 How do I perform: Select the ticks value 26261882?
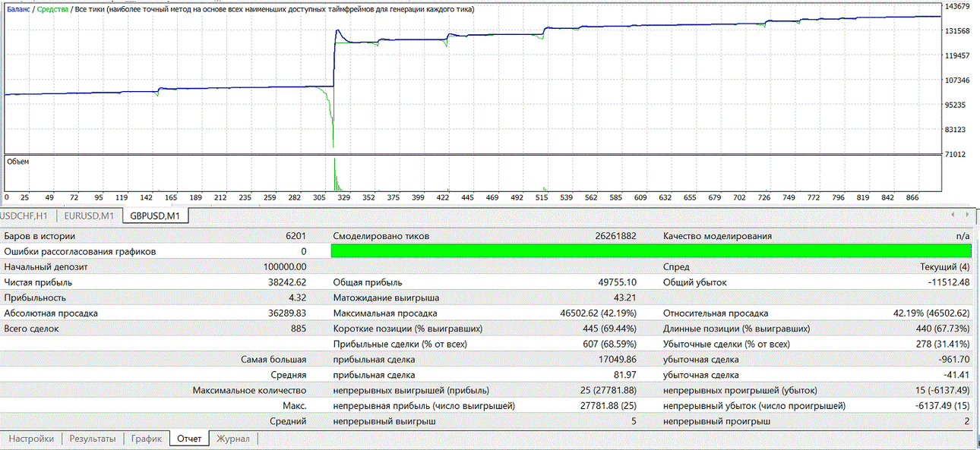(615, 236)
